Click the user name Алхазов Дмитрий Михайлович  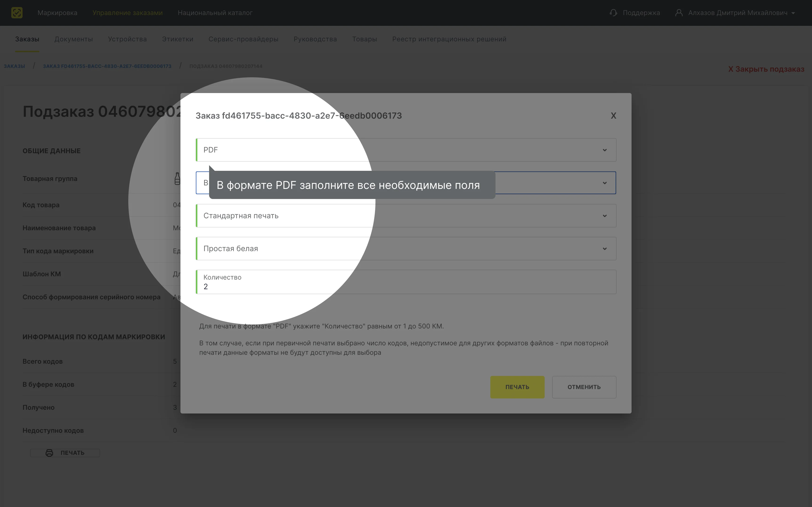[738, 13]
